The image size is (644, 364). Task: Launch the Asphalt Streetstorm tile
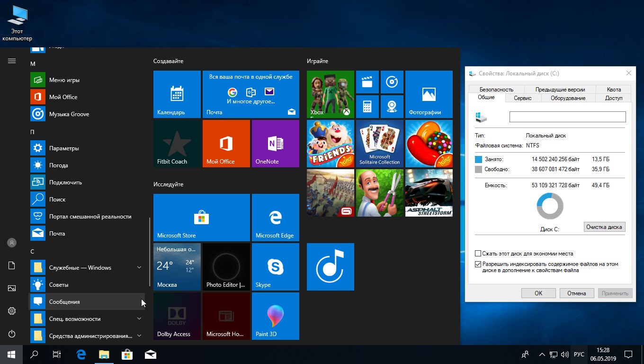point(429,193)
